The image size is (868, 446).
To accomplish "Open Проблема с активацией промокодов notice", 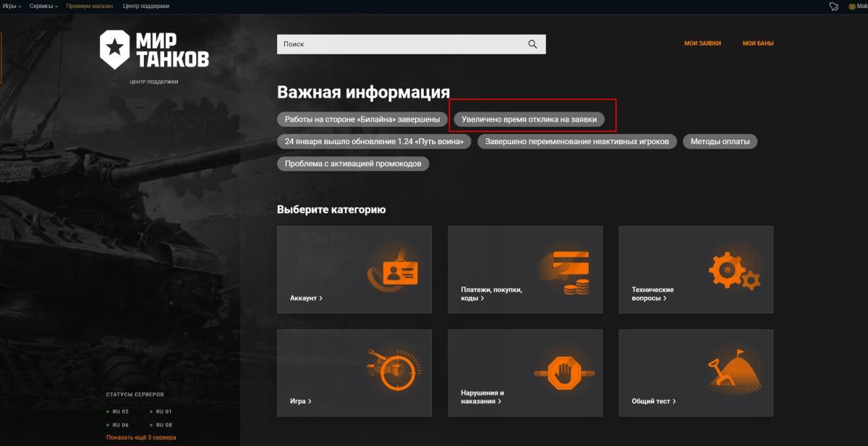I will point(353,164).
